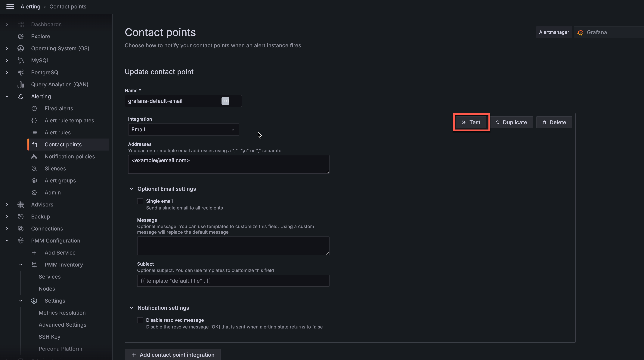The image size is (644, 360).
Task: Collapse the Notification settings section
Action: (132, 308)
